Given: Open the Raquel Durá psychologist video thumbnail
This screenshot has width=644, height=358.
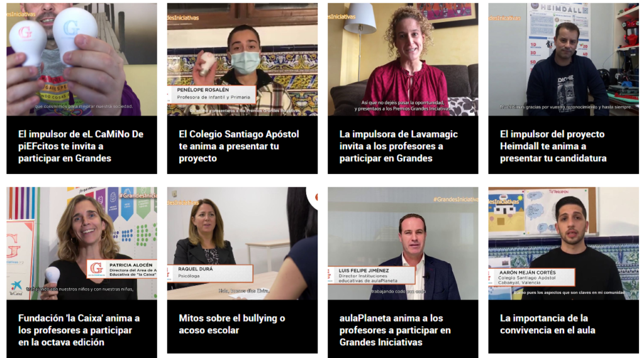Looking at the screenshot, I should pyautogui.click(x=242, y=244).
